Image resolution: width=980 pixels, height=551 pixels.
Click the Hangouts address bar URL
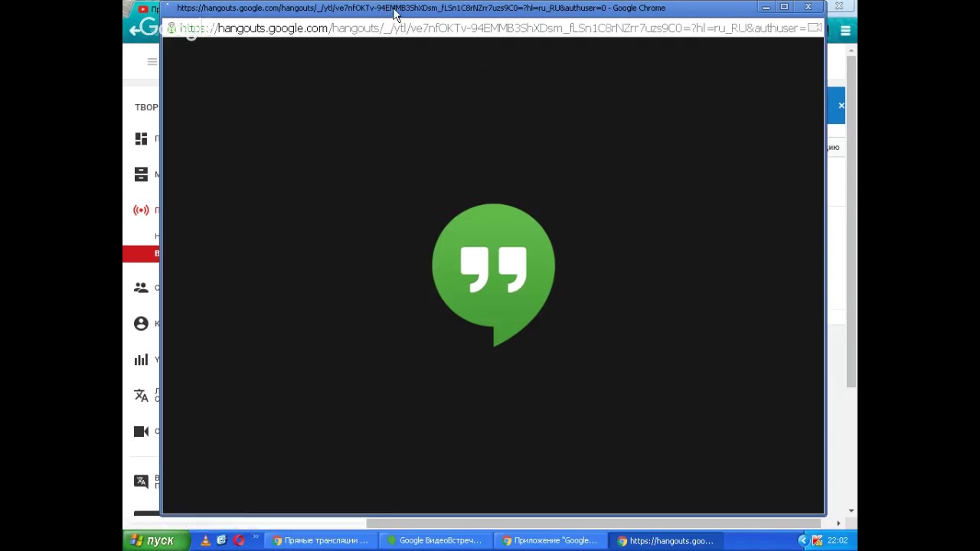(494, 28)
